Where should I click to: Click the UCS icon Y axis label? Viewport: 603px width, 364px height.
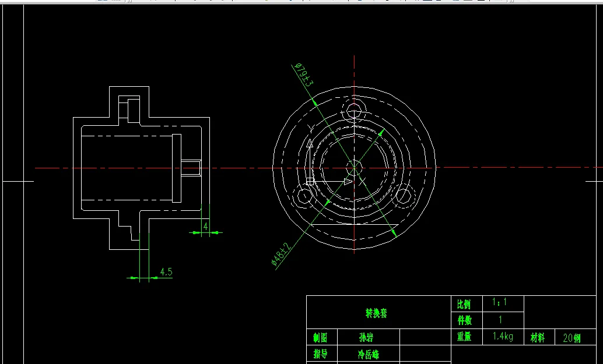310,130
